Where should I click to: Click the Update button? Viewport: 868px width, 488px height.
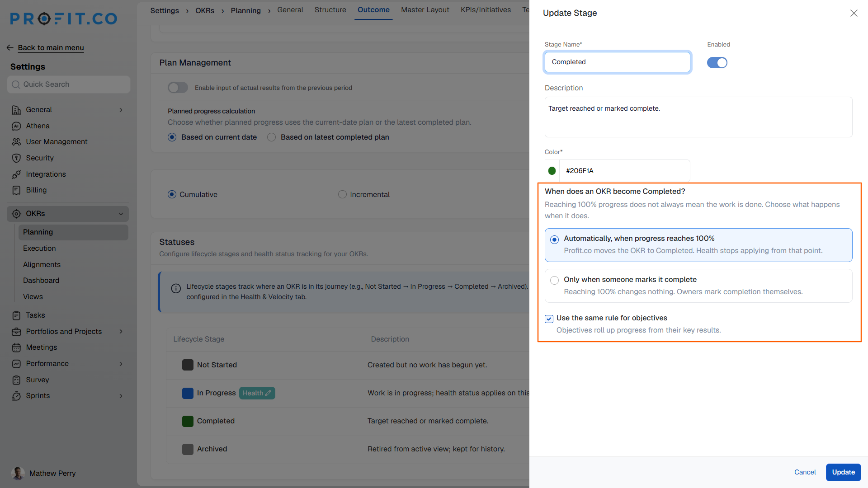pos(843,472)
